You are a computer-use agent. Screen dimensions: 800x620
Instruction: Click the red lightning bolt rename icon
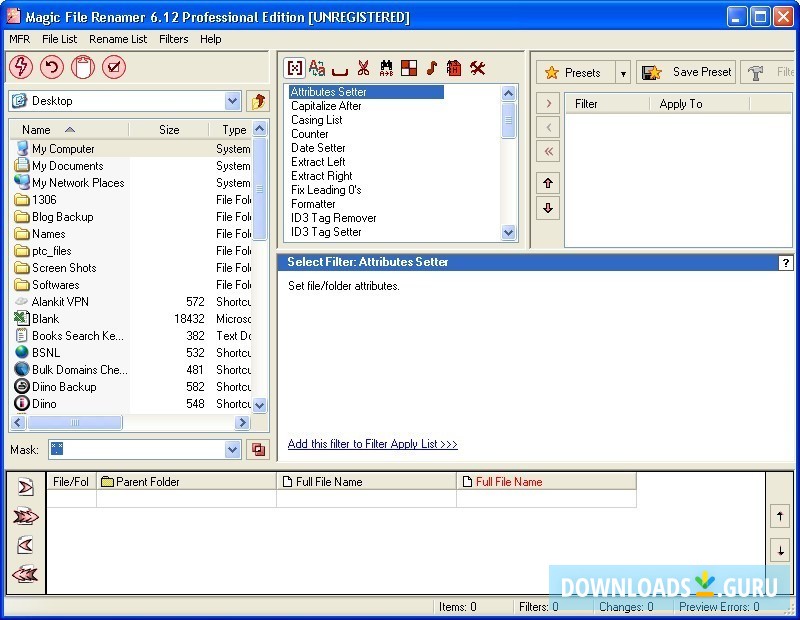click(x=21, y=67)
